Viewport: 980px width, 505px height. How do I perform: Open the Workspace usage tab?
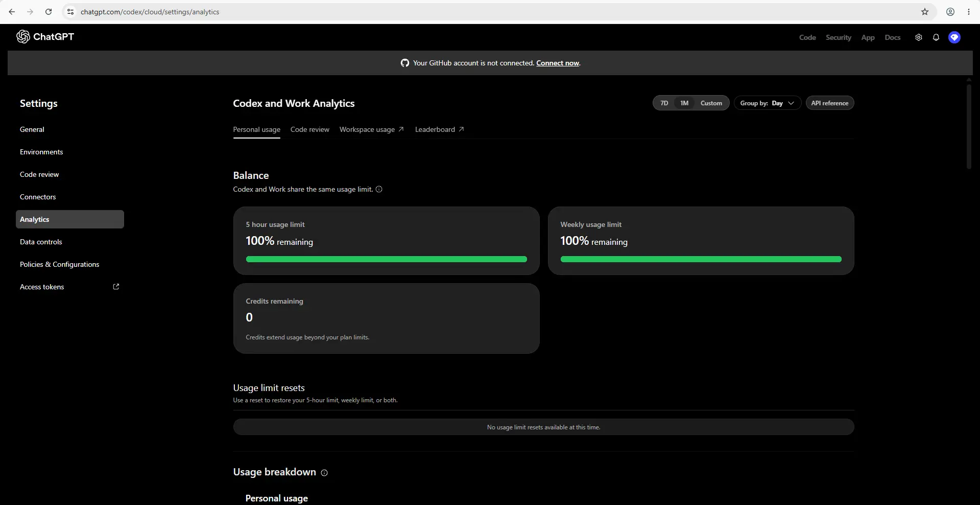coord(372,129)
